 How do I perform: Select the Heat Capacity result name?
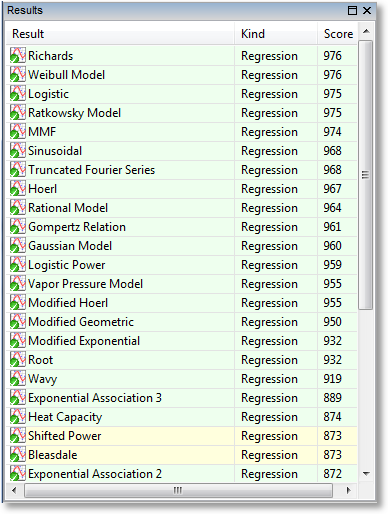coord(65,417)
